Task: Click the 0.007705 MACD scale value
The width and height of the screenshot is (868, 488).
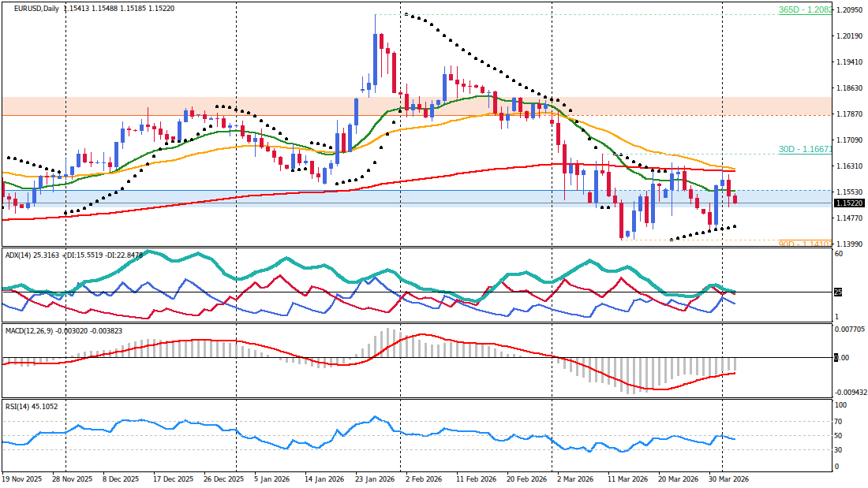Action: 850,329
